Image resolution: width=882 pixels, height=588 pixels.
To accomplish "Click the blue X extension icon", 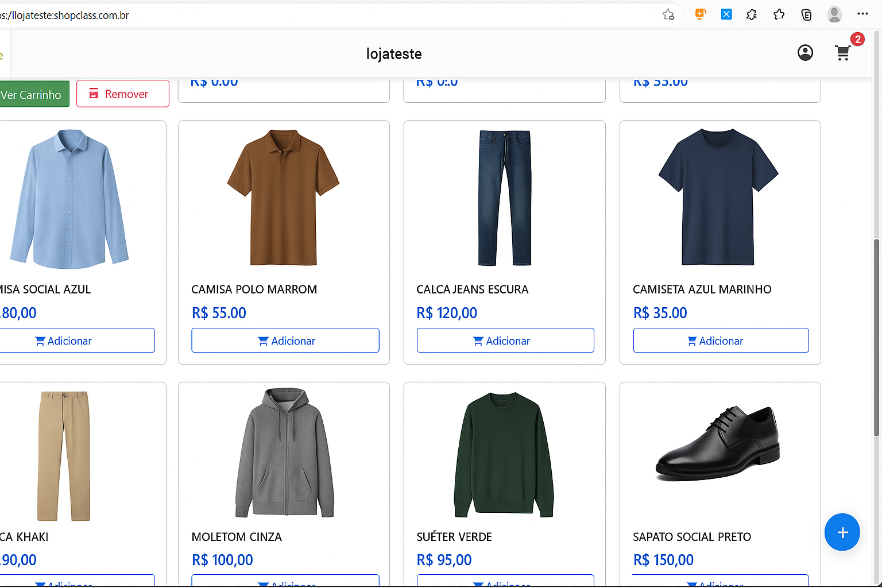I will pos(726,15).
